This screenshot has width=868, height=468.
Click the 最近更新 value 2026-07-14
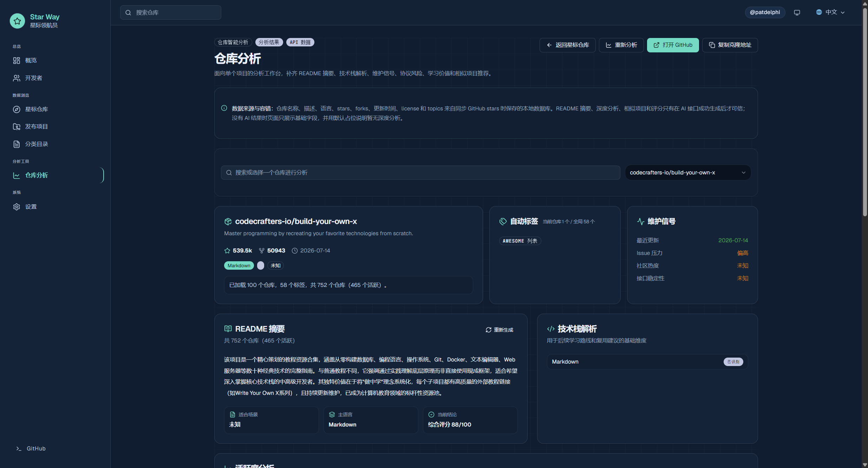coord(733,241)
